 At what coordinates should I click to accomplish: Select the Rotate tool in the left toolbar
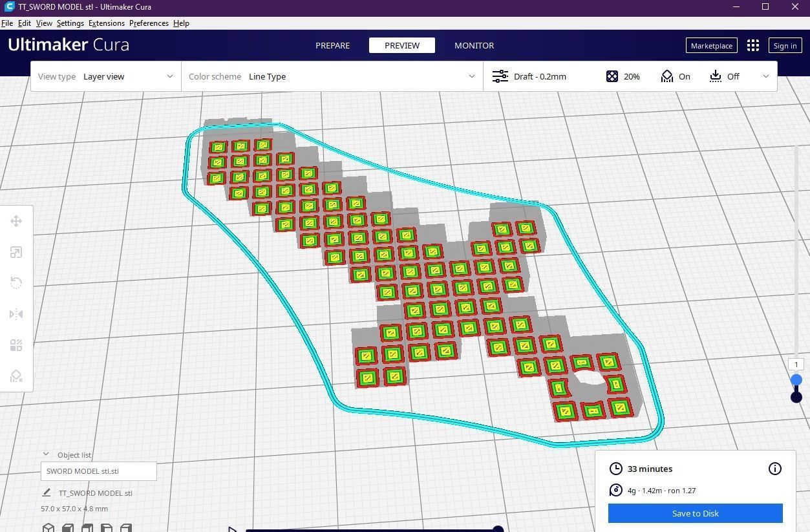tap(16, 283)
